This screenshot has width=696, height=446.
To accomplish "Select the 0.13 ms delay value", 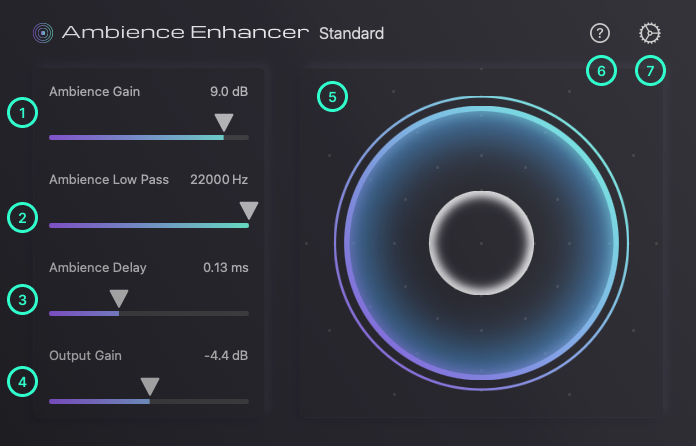I will coord(225,267).
